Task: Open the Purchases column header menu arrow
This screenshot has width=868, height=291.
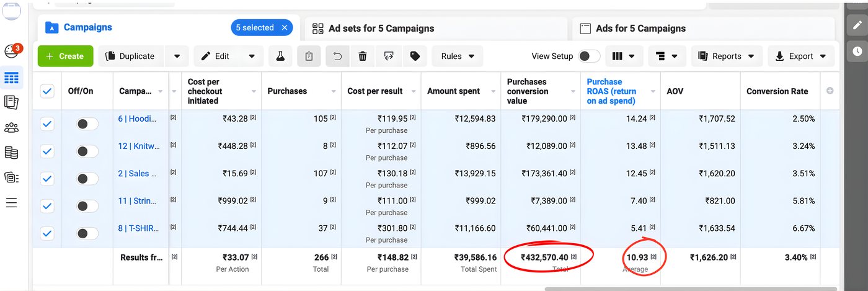Action: pyautogui.click(x=334, y=91)
